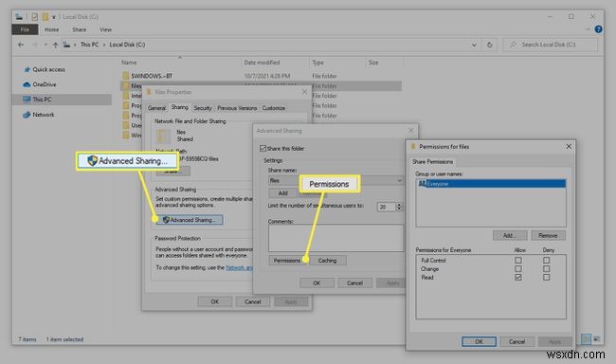This screenshot has height=364, width=616.
Task: Click the simultaneous users number field
Action: tap(386, 207)
